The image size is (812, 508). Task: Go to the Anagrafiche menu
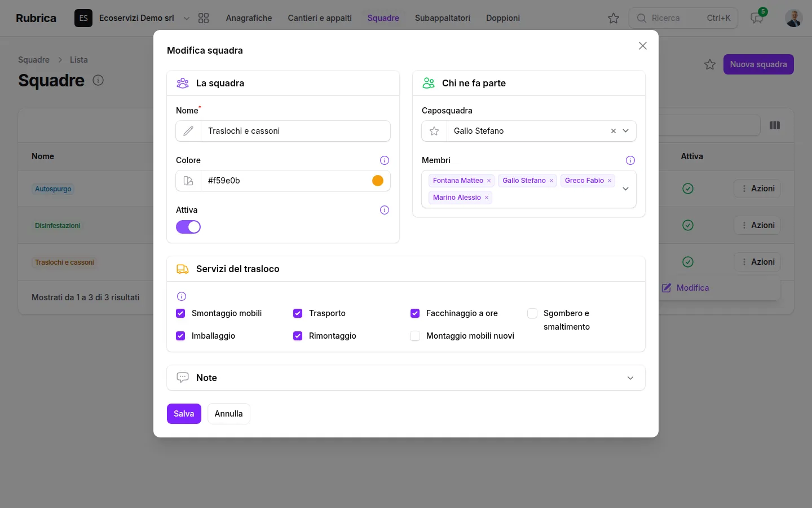[x=249, y=18]
